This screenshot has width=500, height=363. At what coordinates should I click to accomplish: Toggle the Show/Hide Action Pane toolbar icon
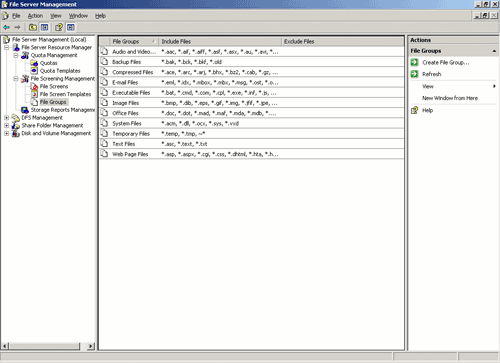[71, 27]
